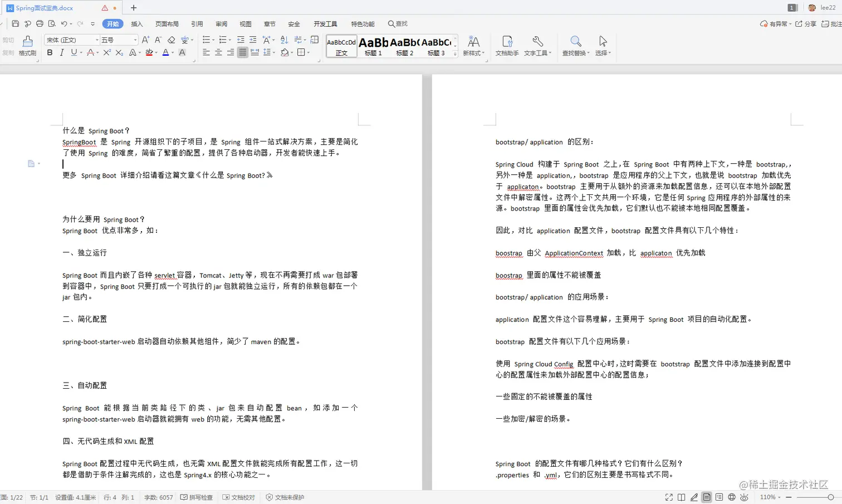The width and height of the screenshot is (842, 504).
Task: Open 审阅 Review tab
Action: [221, 24]
